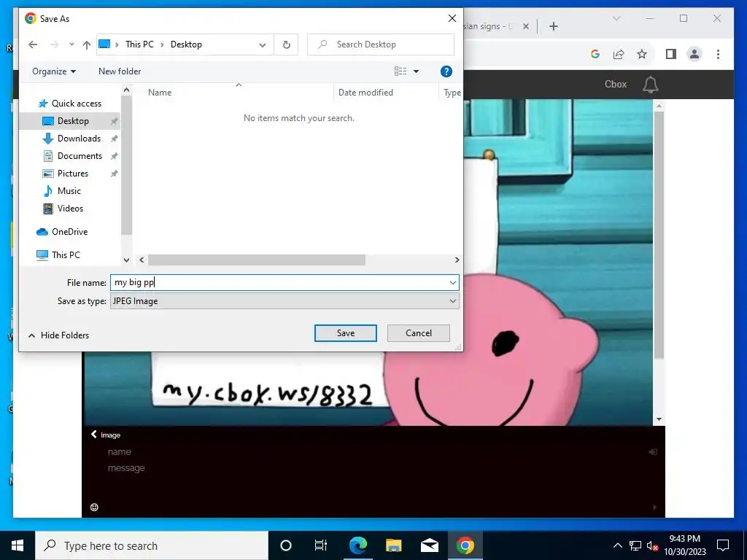Click Cbox link in page header

pos(616,85)
